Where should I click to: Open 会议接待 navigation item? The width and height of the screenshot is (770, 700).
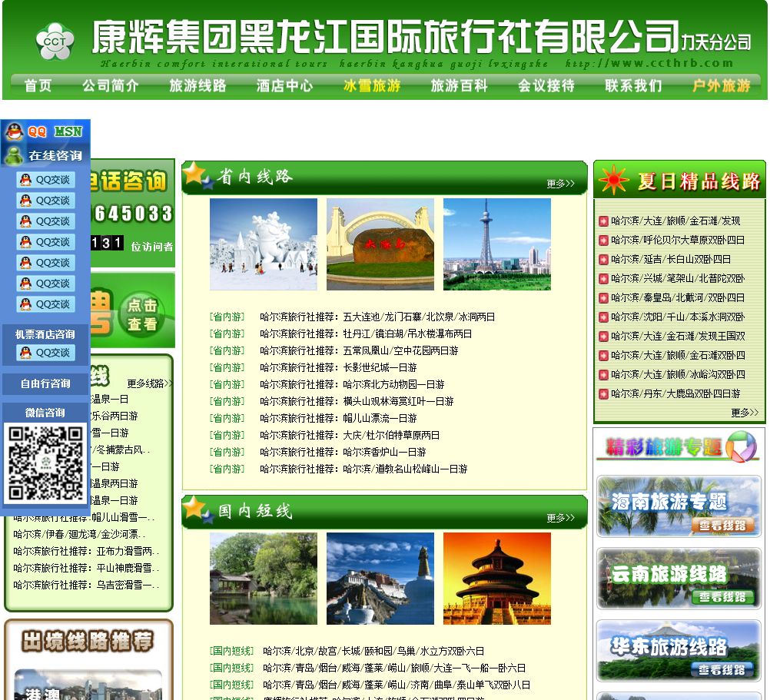point(546,86)
